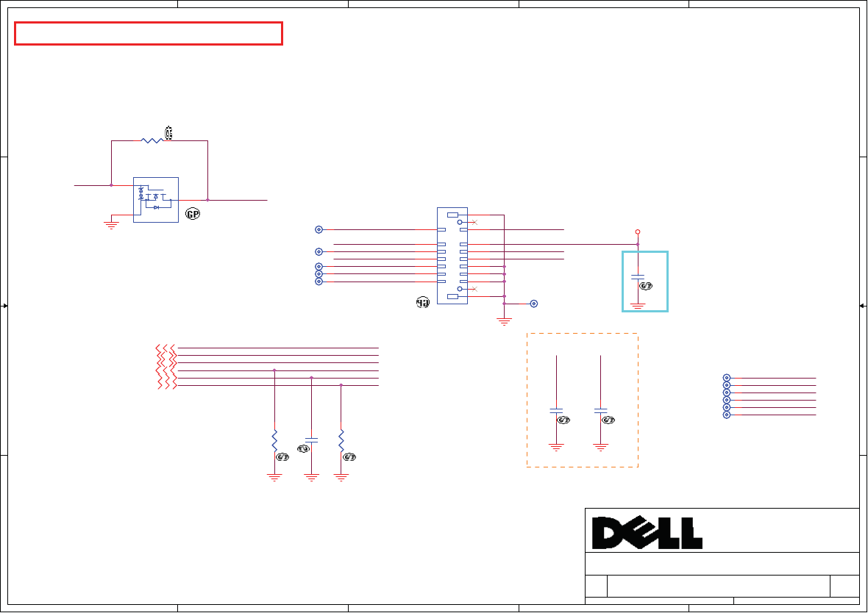Screen dimensions: 868x613
Task: Select the capacitor between the two pull-down resistors
Action: tap(312, 440)
